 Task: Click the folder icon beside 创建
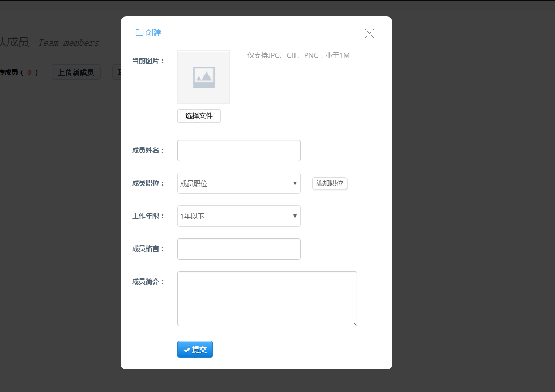pyautogui.click(x=139, y=33)
